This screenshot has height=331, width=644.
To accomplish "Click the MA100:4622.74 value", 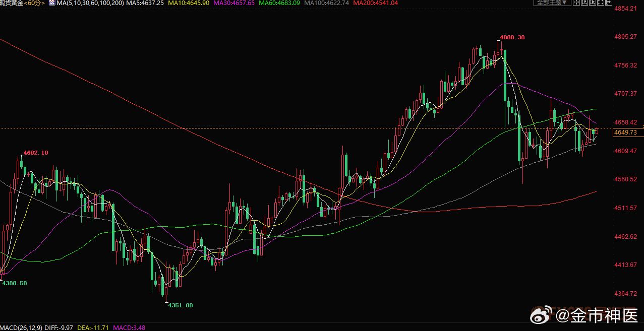I will (327, 3).
